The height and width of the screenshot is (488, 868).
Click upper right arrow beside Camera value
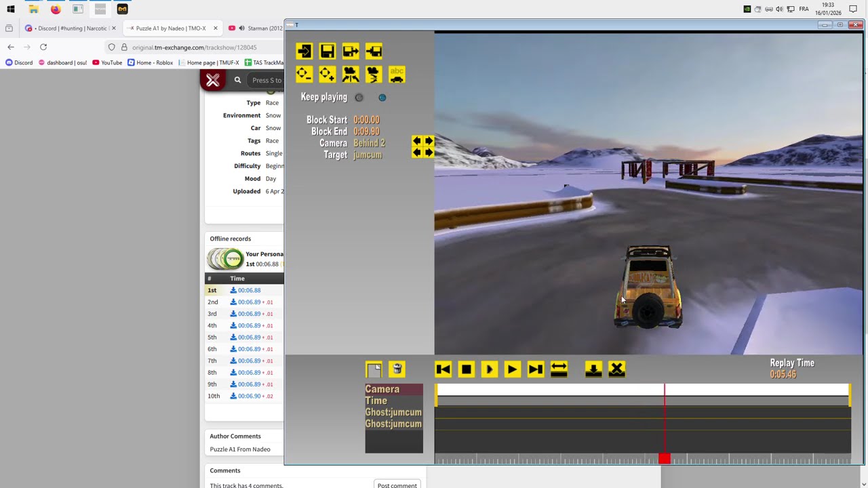point(428,141)
